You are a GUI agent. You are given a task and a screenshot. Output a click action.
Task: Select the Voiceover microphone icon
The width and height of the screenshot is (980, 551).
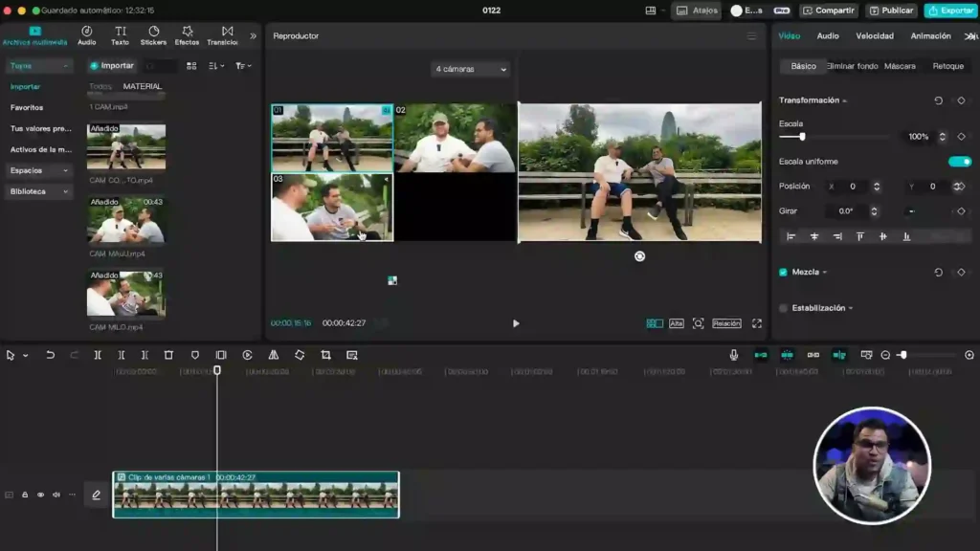pyautogui.click(x=735, y=354)
